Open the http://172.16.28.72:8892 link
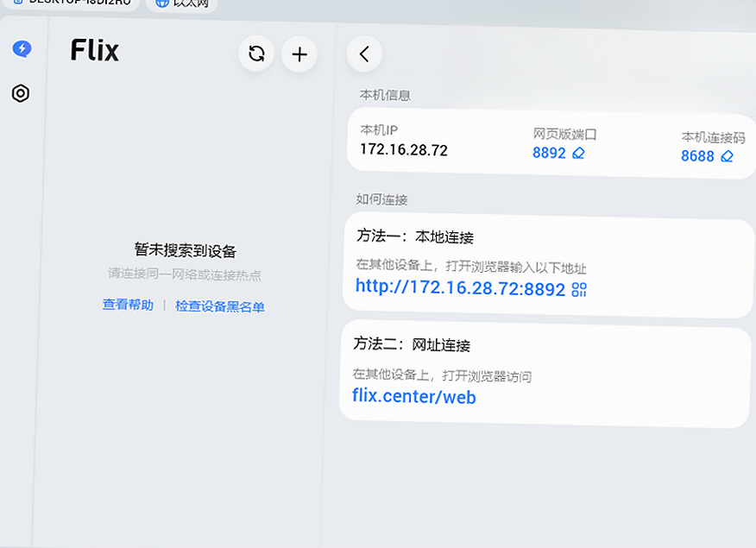756x548 pixels. point(460,287)
